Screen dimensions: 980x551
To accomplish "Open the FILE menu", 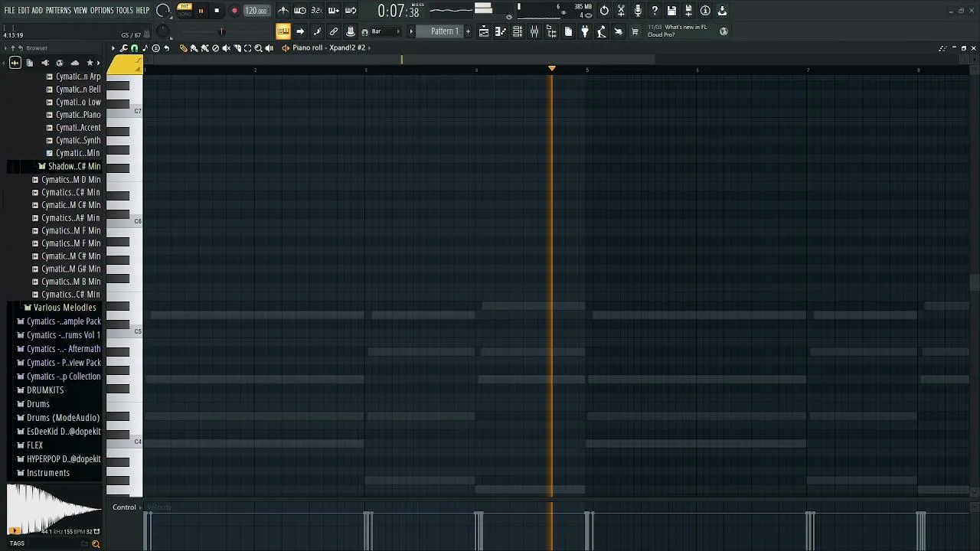I will [9, 11].
